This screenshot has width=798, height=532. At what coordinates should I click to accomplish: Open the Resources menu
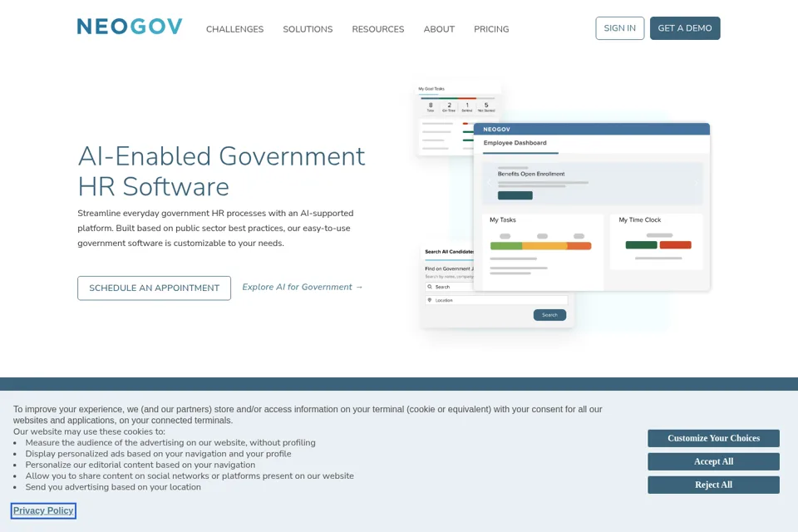click(378, 29)
